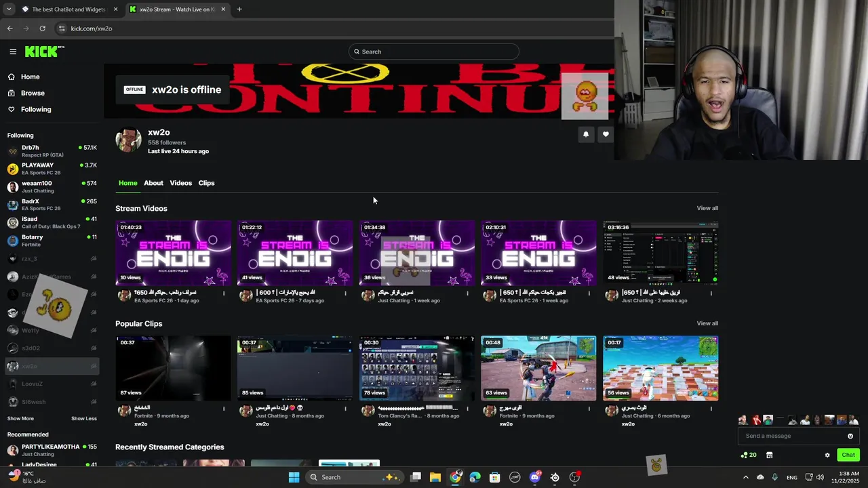Open recommended channel PARTYLIKEAMOTHA
The width and height of the screenshot is (868, 488).
(x=52, y=450)
